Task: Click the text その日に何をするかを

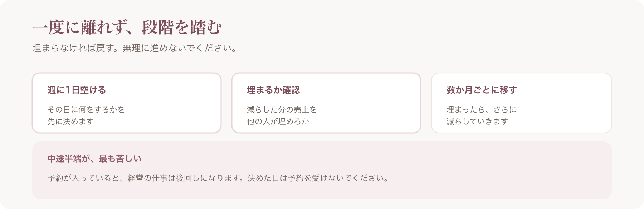Action: tap(86, 110)
